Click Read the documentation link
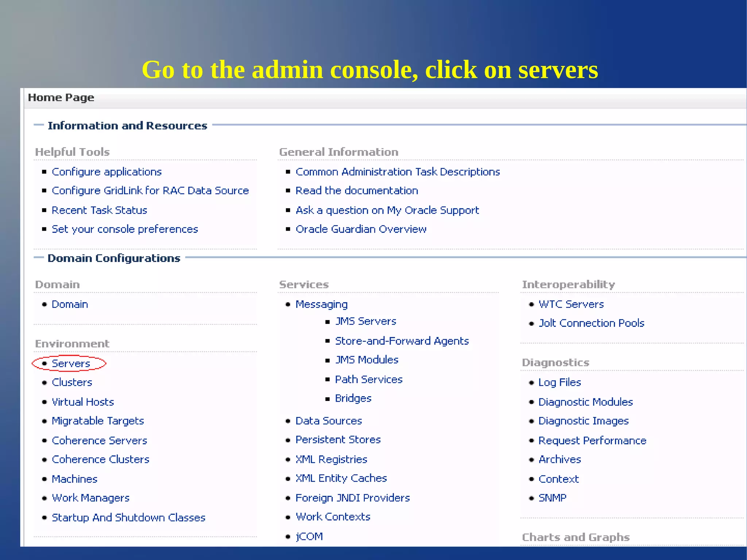This screenshot has width=747, height=560. (356, 191)
